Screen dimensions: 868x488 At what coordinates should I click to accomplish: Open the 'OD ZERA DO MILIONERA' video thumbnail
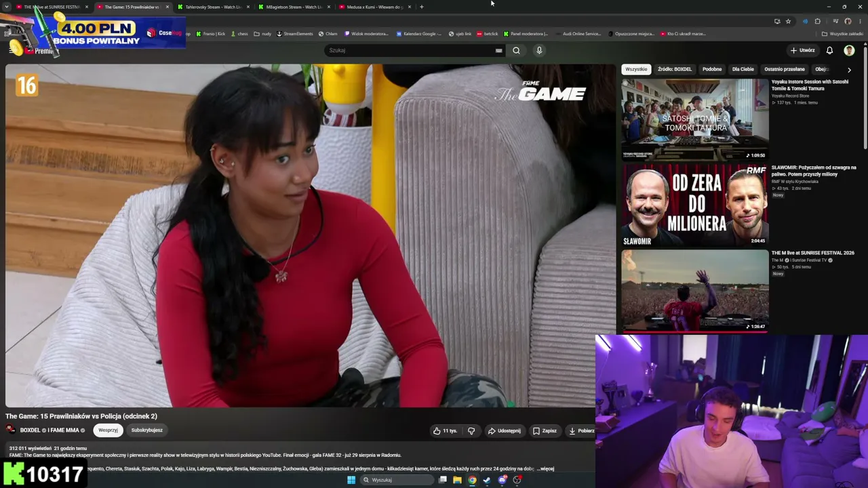[695, 205]
